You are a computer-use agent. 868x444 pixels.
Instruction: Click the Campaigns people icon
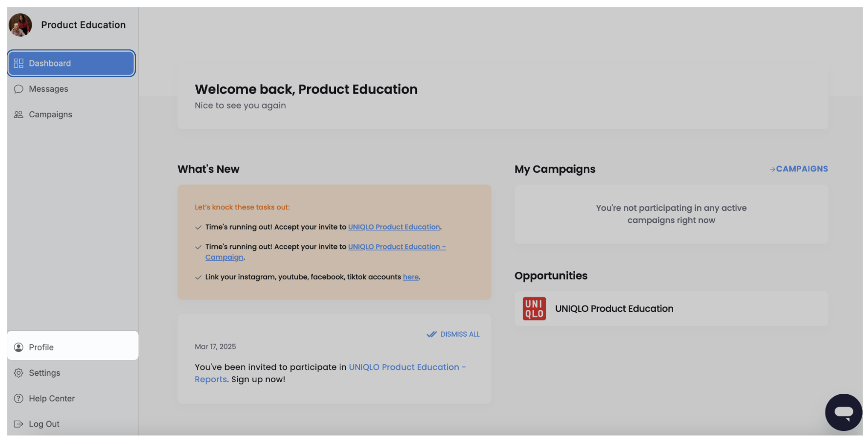click(x=19, y=114)
